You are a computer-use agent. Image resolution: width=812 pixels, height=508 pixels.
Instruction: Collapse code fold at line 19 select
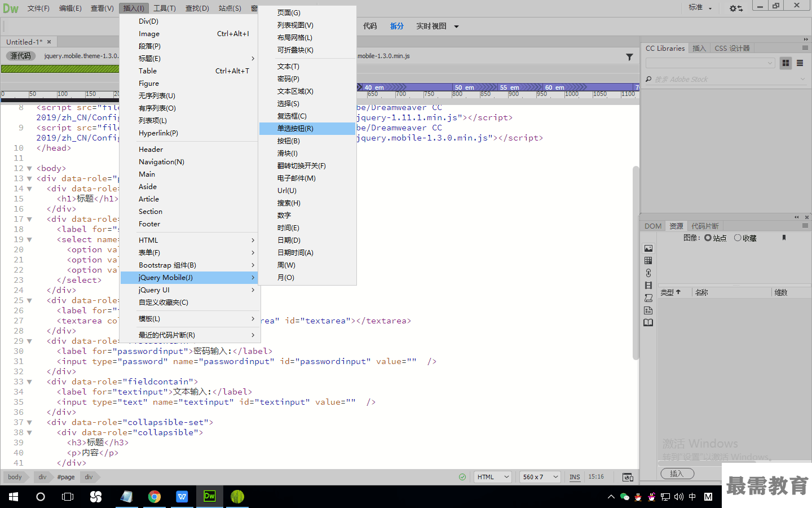coord(29,239)
